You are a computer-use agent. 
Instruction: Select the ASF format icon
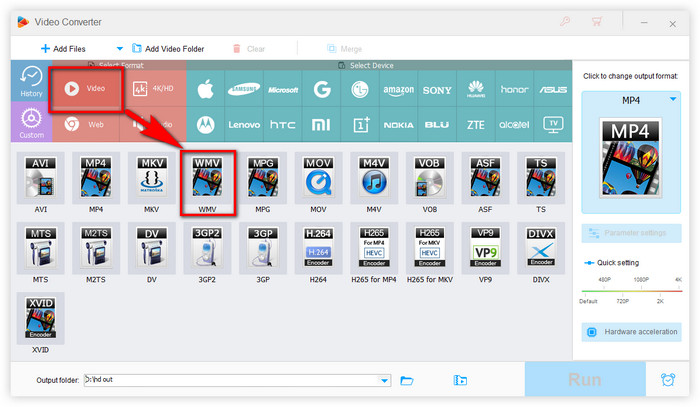[485, 178]
